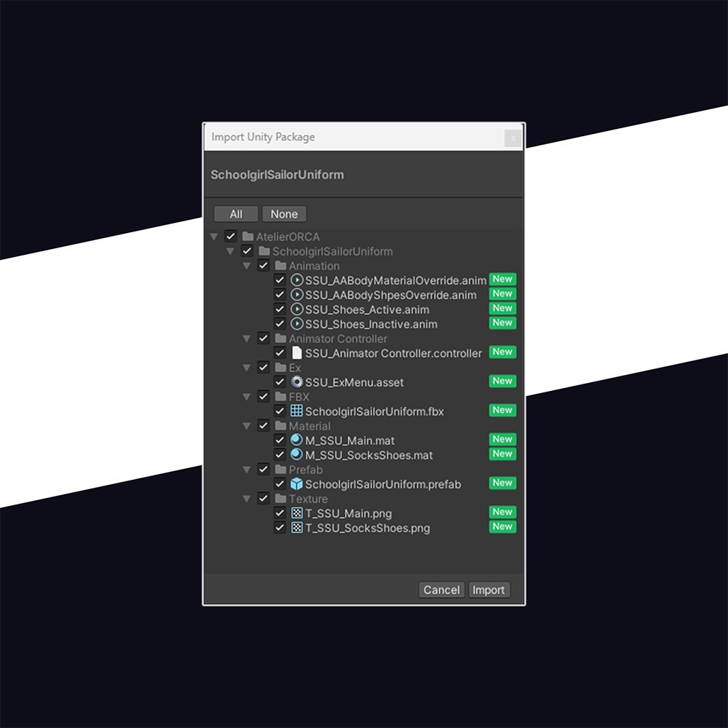The width and height of the screenshot is (728, 728).
Task: Click the Texture folder icon
Action: (x=280, y=498)
